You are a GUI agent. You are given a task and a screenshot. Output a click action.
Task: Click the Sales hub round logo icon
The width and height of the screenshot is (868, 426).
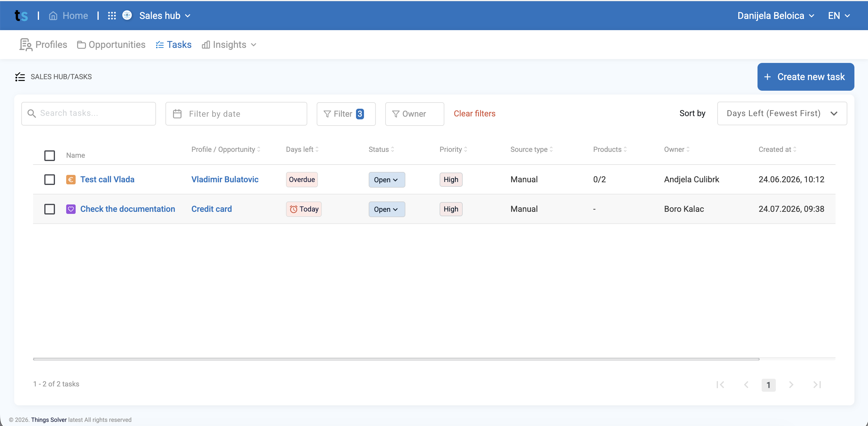[x=127, y=15]
